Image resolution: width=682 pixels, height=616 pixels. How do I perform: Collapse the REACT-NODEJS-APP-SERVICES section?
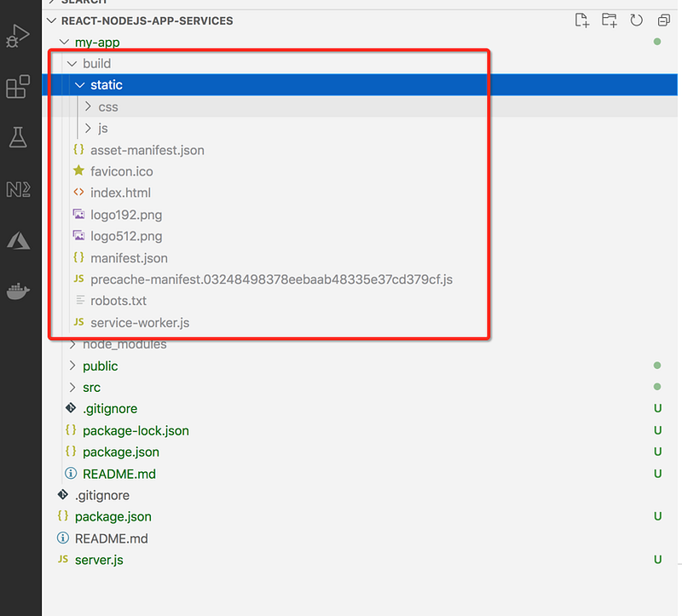(x=52, y=20)
